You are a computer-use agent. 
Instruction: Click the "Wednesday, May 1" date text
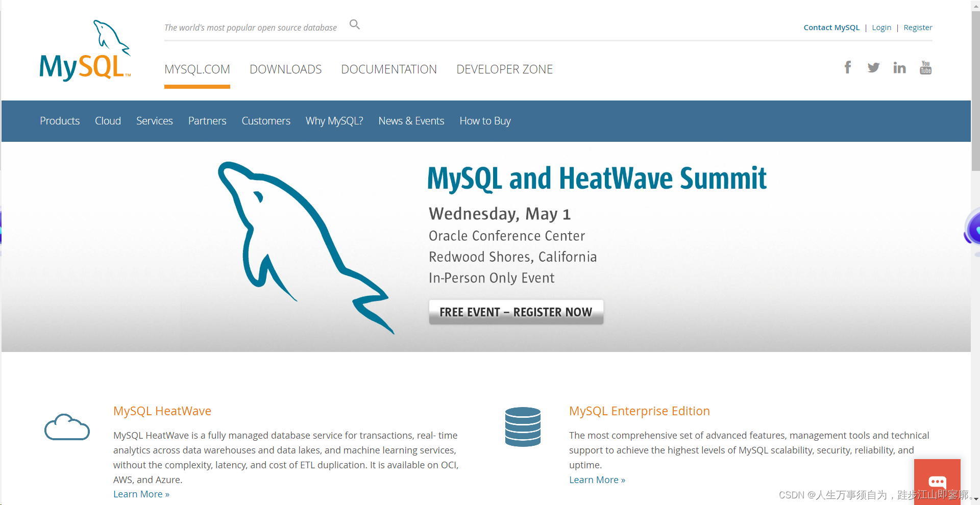500,214
